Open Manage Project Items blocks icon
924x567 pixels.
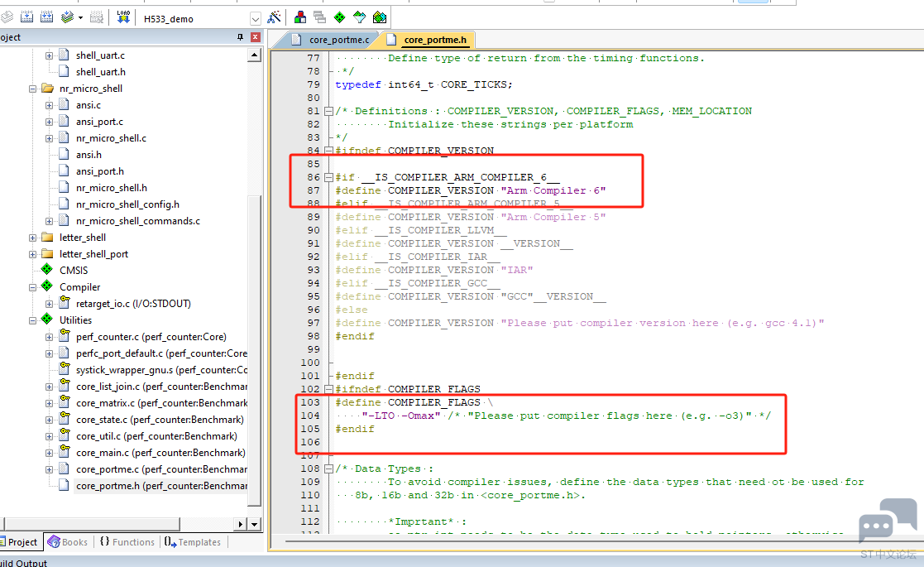[300, 17]
